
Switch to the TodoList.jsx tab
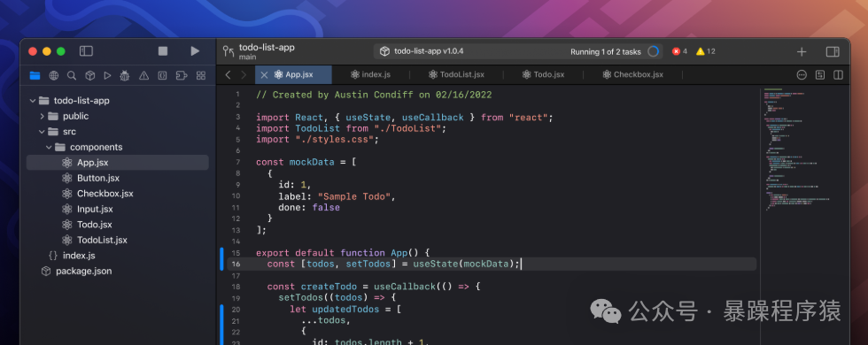tap(457, 74)
